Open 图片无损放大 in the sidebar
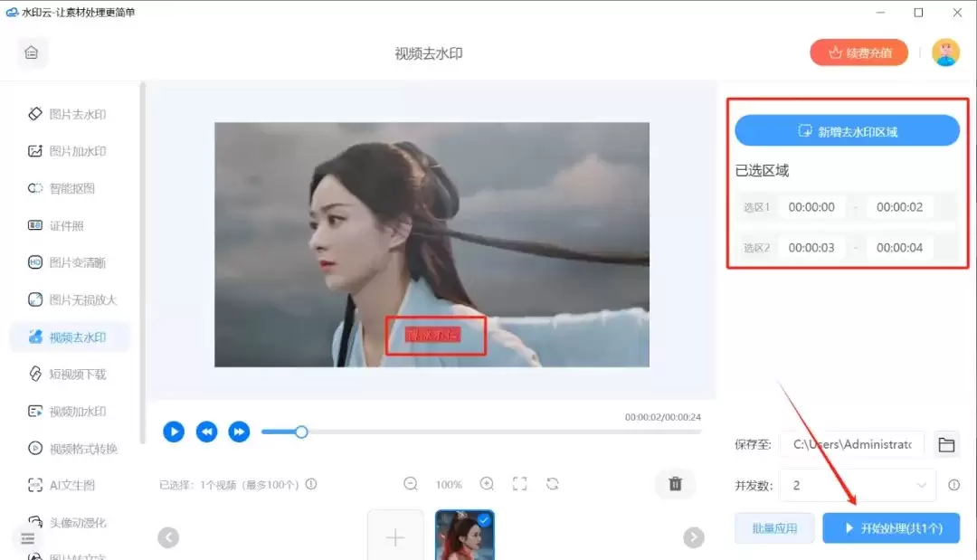Viewport: 977px width, 560px height. [x=73, y=299]
